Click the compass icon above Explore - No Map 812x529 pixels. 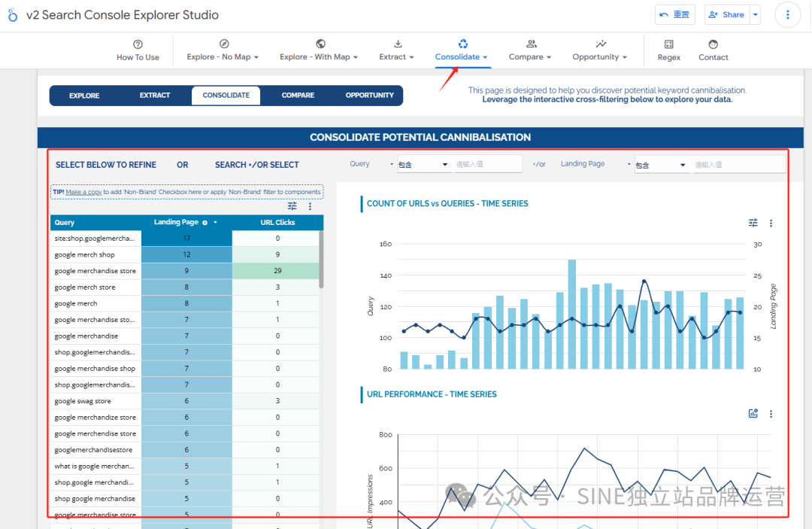[x=224, y=44]
